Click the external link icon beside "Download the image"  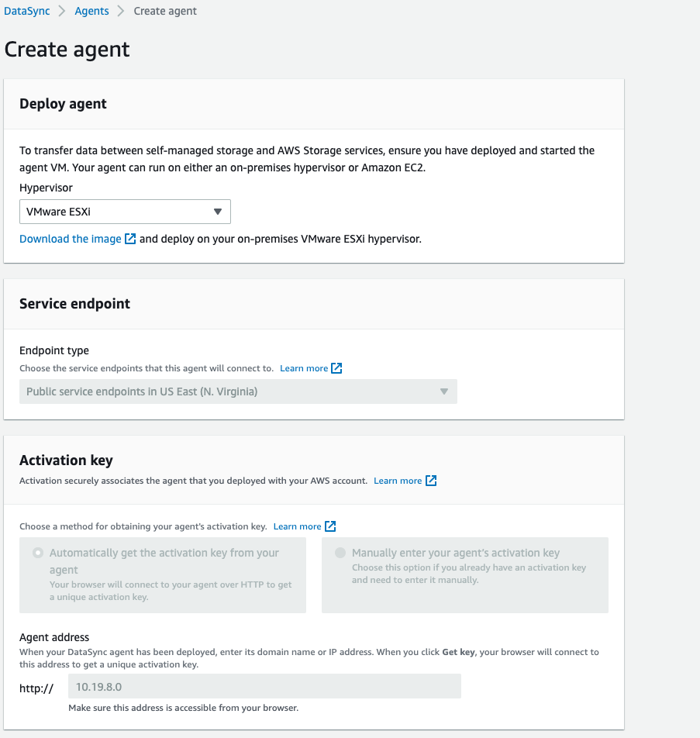(x=131, y=239)
